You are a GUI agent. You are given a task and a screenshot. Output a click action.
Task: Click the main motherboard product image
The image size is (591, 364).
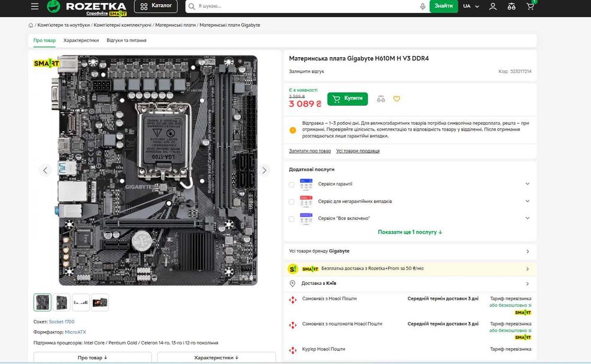tap(158, 170)
